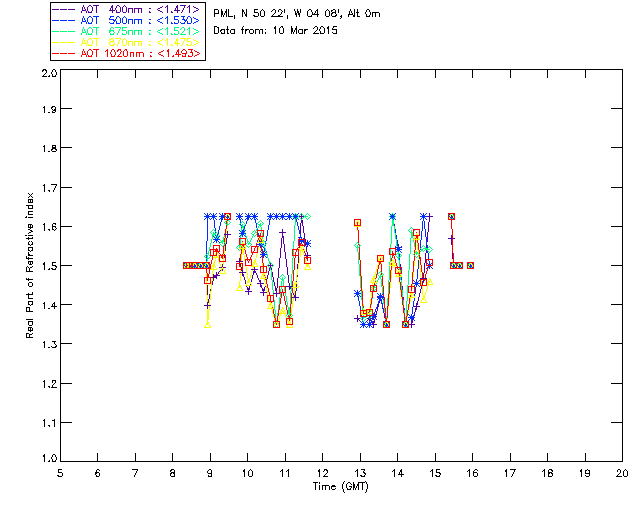Click the 'Time (GMT)' axis title
Screen dimensions: 640x512
click(341, 487)
